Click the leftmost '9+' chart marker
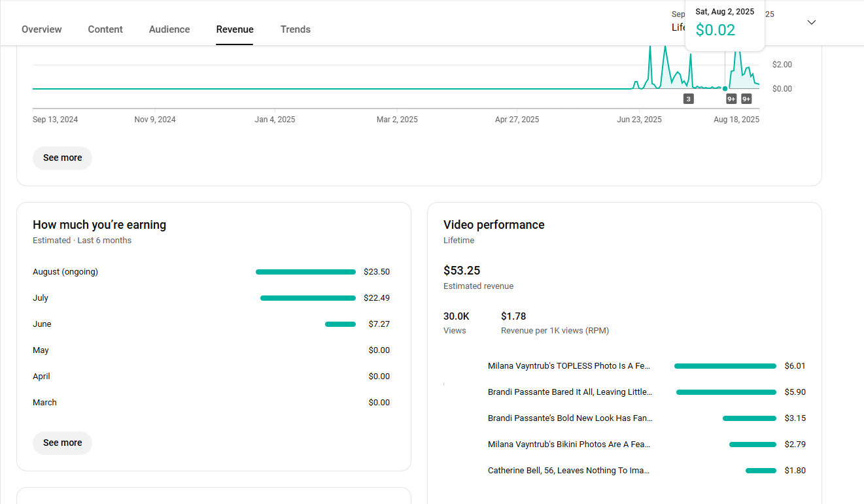The height and width of the screenshot is (504, 864). (x=731, y=99)
